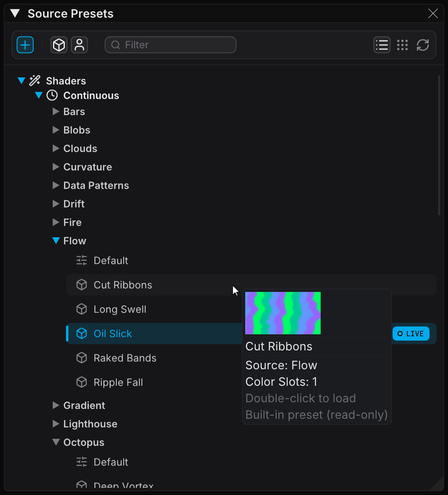Switch to list view
The height and width of the screenshot is (495, 448).
[382, 45]
